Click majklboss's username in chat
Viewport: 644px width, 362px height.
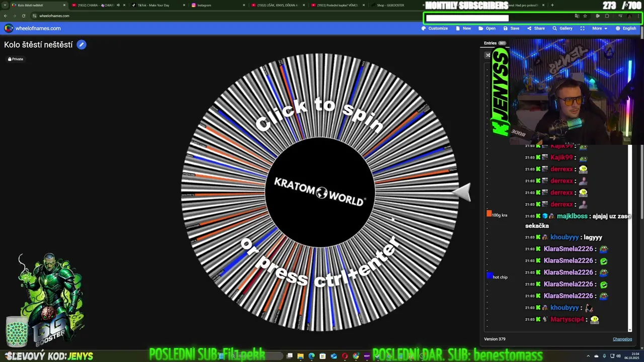point(572,216)
